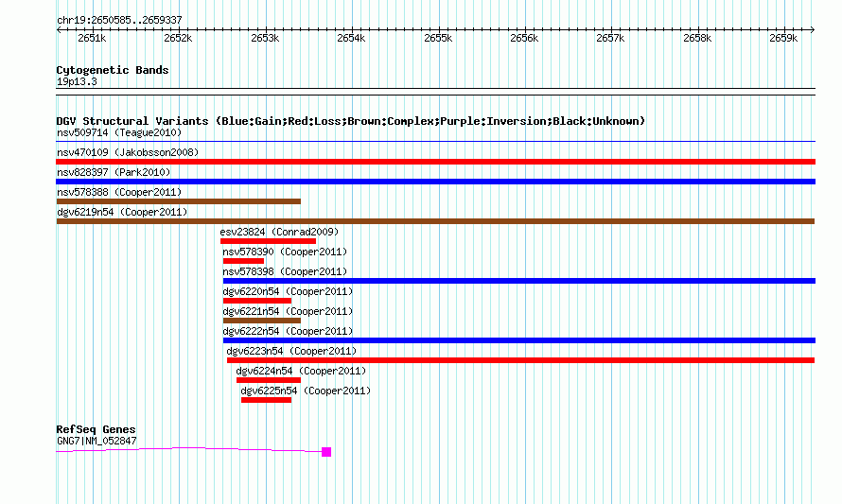The height and width of the screenshot is (504, 842).
Task: Open variant nsv828397 (Park2010) label
Action: point(114,172)
